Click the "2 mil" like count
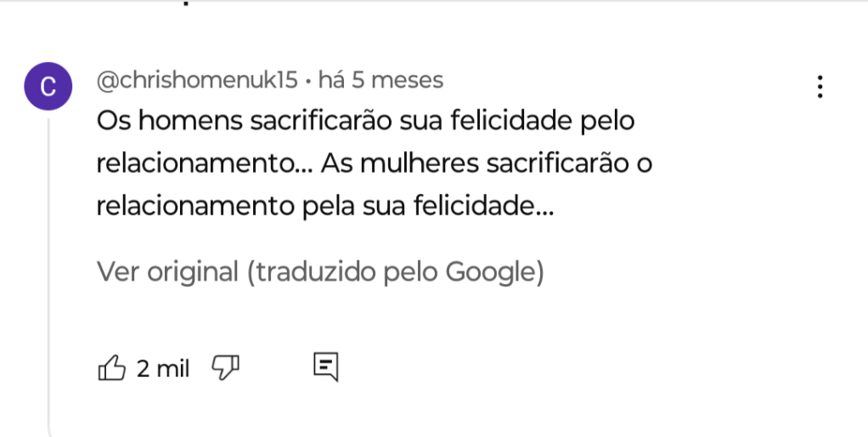Image resolution: width=868 pixels, height=437 pixels. (163, 368)
